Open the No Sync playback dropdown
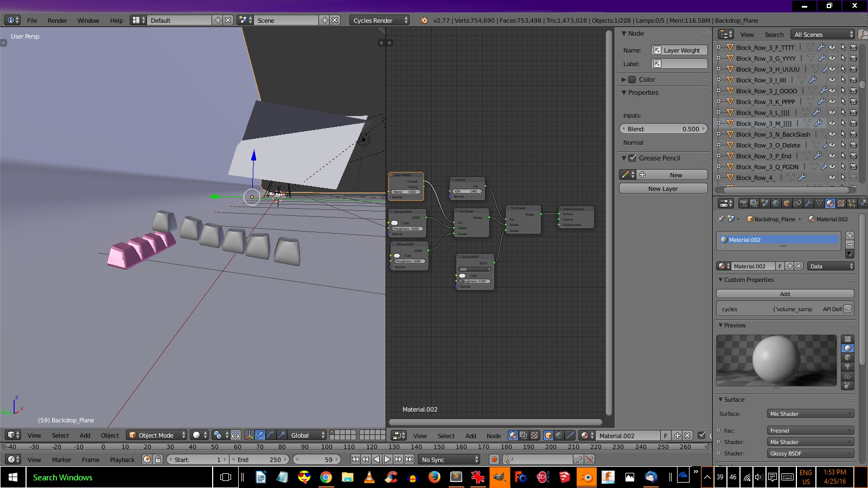This screenshot has height=488, width=868. tap(449, 459)
